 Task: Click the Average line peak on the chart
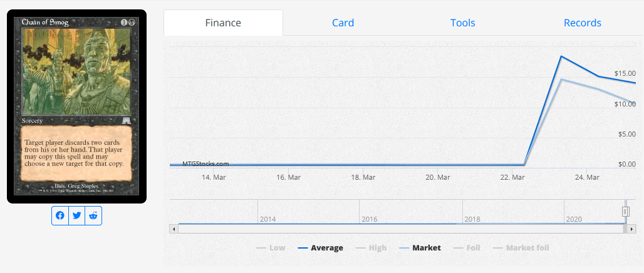click(x=561, y=56)
